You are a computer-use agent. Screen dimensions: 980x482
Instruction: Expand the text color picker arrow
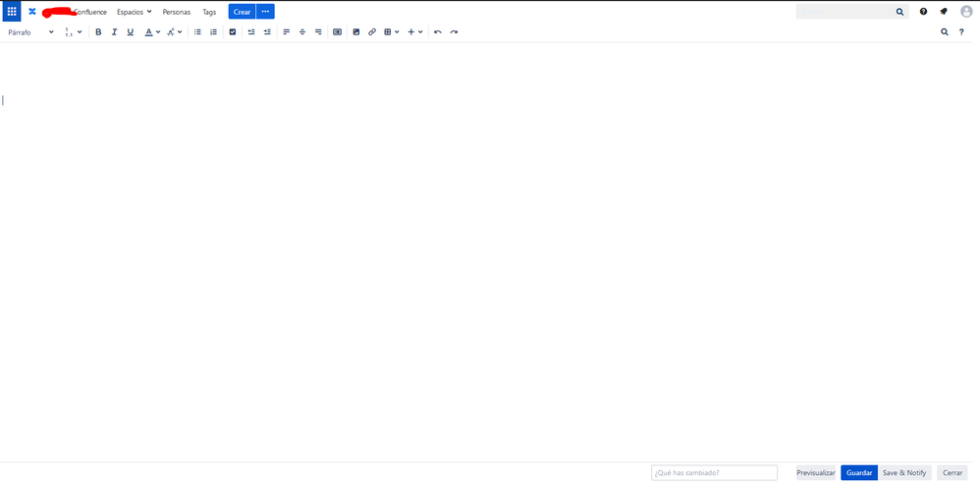158,31
